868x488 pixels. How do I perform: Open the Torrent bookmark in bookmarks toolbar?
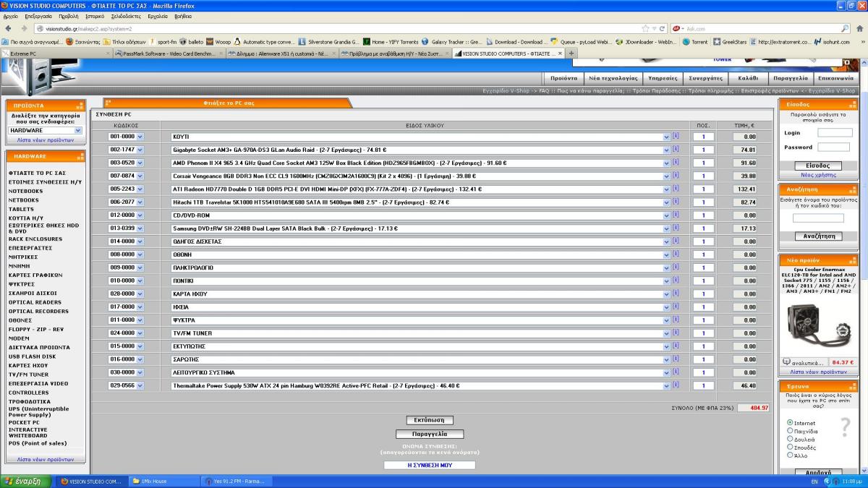click(695, 41)
